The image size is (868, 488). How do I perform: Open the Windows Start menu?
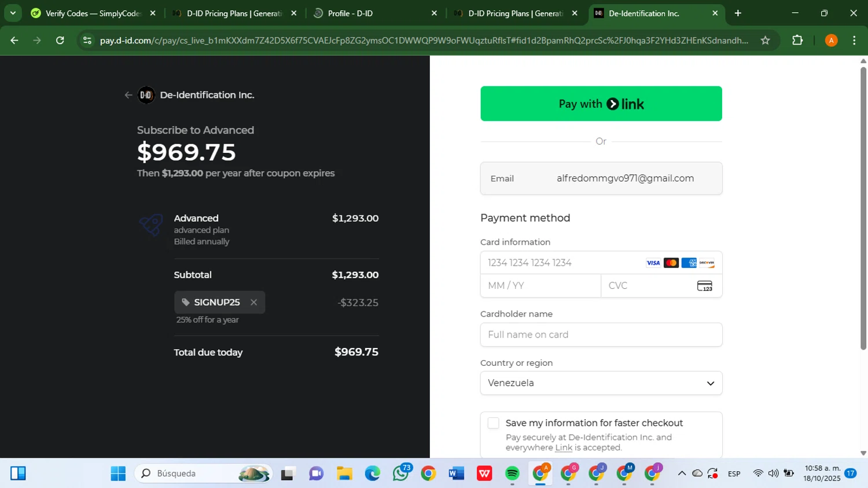(118, 474)
